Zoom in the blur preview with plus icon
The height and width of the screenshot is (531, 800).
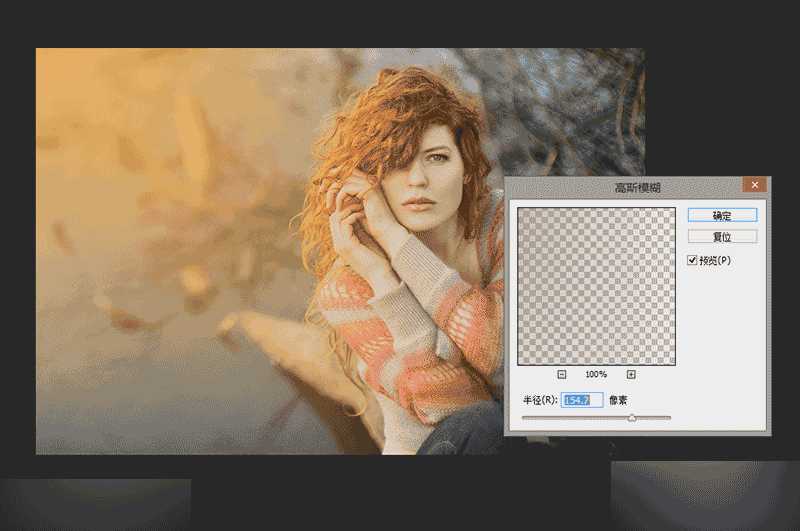(631, 374)
